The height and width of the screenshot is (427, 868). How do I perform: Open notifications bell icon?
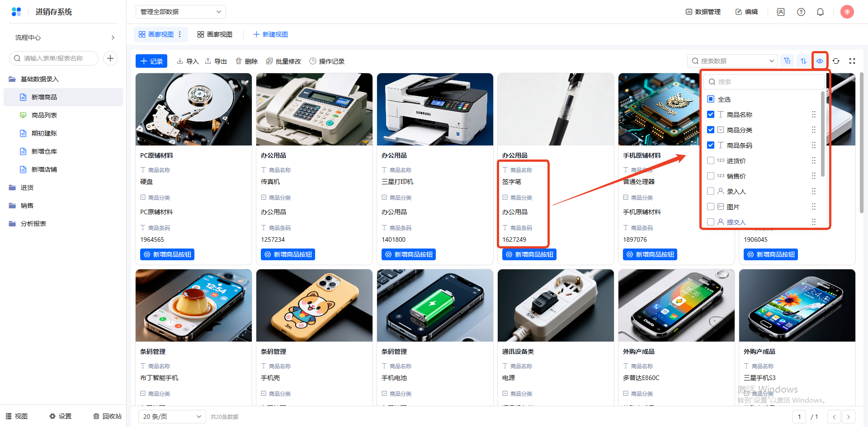pyautogui.click(x=820, y=12)
